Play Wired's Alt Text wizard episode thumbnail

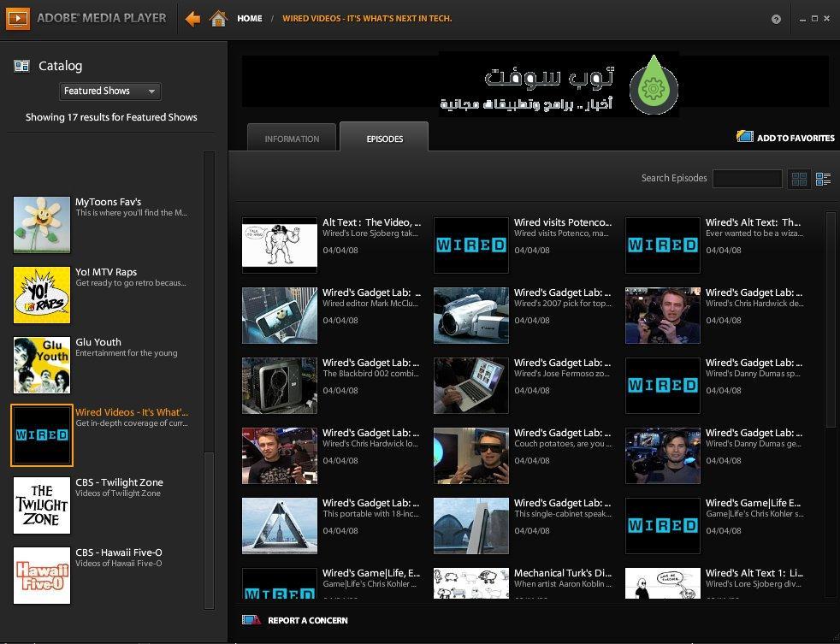coord(663,245)
